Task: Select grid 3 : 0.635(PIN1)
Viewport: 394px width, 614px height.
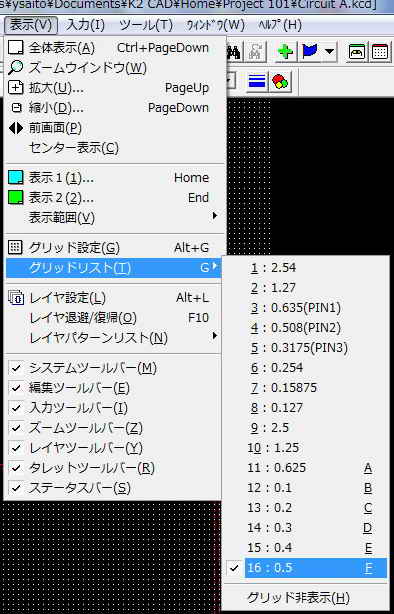Action: 306,308
